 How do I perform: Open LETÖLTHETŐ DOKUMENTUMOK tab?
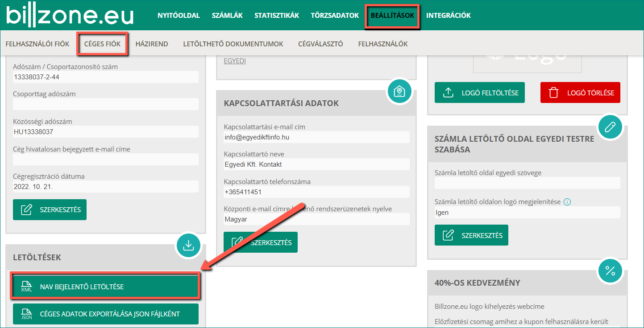point(233,44)
